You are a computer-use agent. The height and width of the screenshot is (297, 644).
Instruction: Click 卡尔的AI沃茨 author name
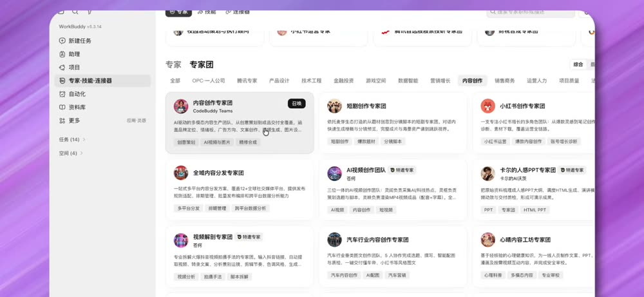pos(513,178)
